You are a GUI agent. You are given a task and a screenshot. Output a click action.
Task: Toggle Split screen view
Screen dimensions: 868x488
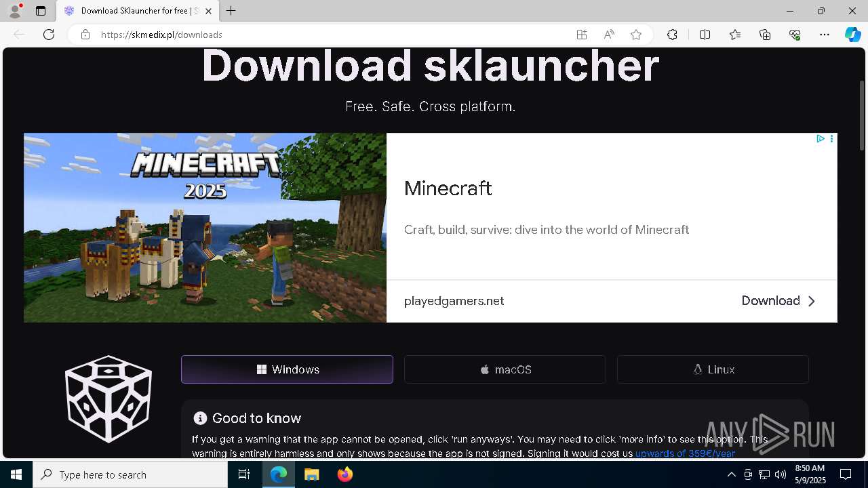(705, 35)
